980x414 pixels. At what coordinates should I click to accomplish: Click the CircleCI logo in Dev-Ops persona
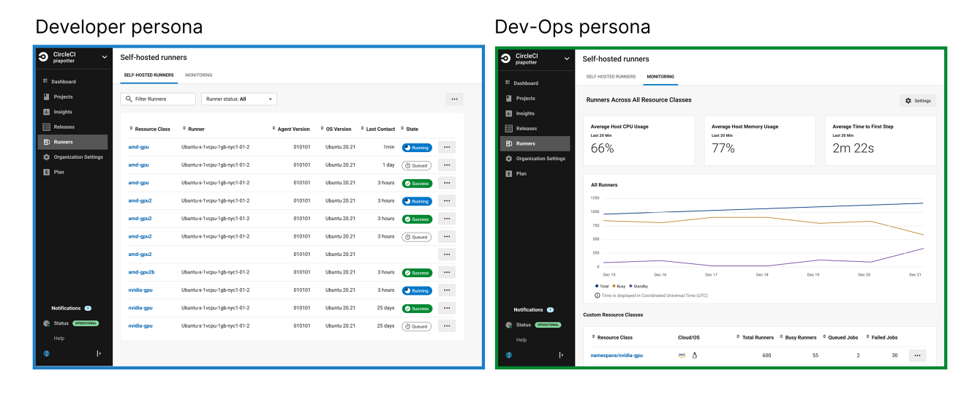pyautogui.click(x=506, y=59)
